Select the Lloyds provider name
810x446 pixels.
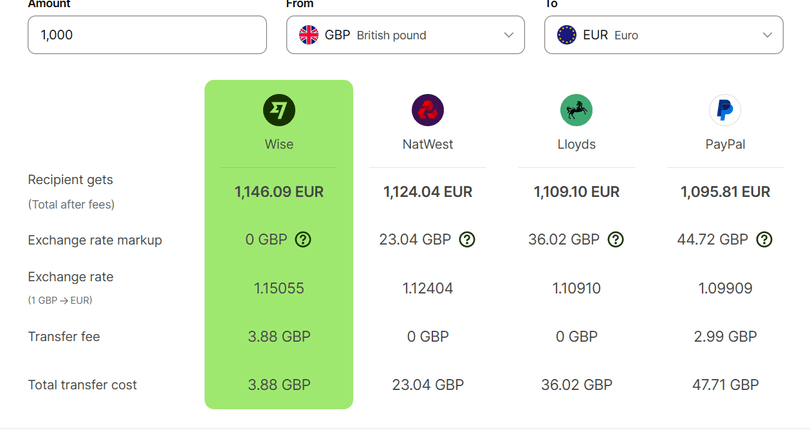coord(576,144)
